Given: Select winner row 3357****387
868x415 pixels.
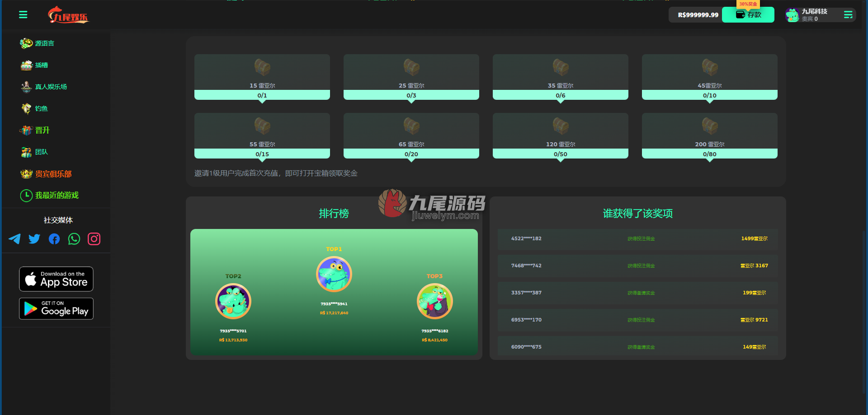Looking at the screenshot, I should pyautogui.click(x=638, y=293).
